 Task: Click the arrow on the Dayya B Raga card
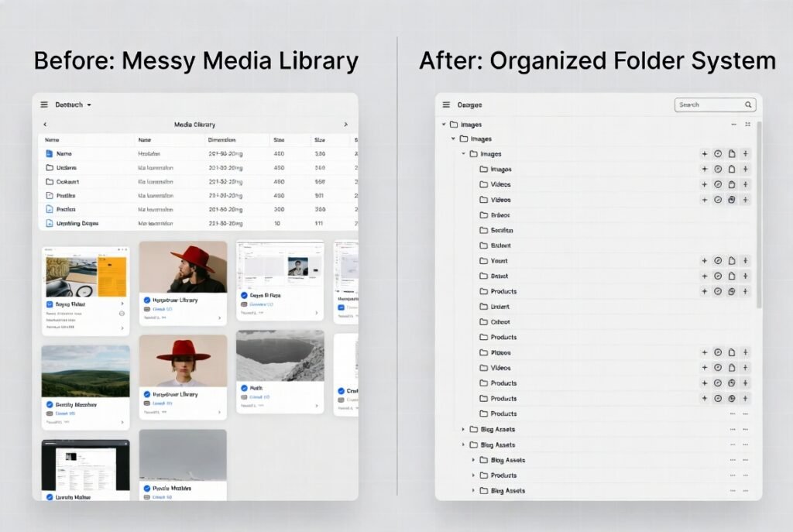click(317, 313)
